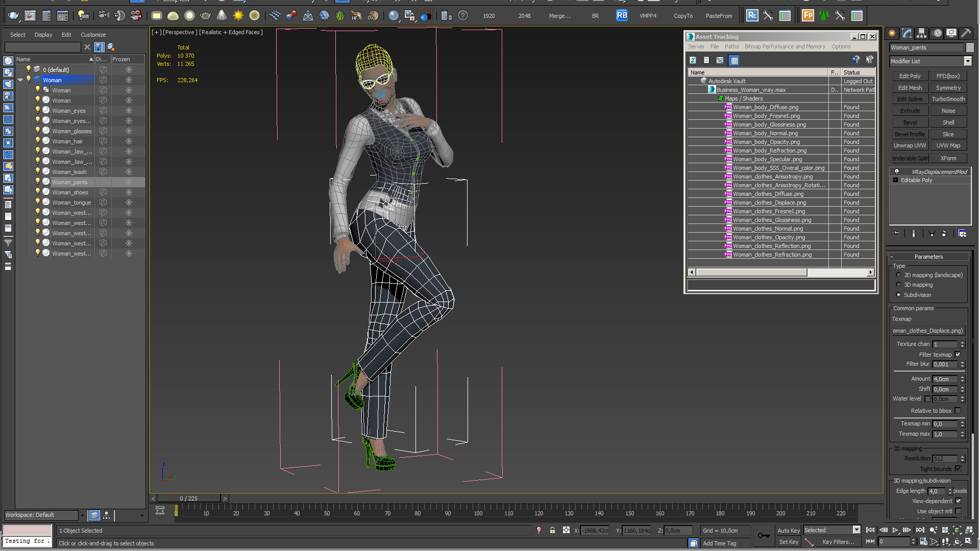Collapse the Woman layer tree

(x=20, y=80)
